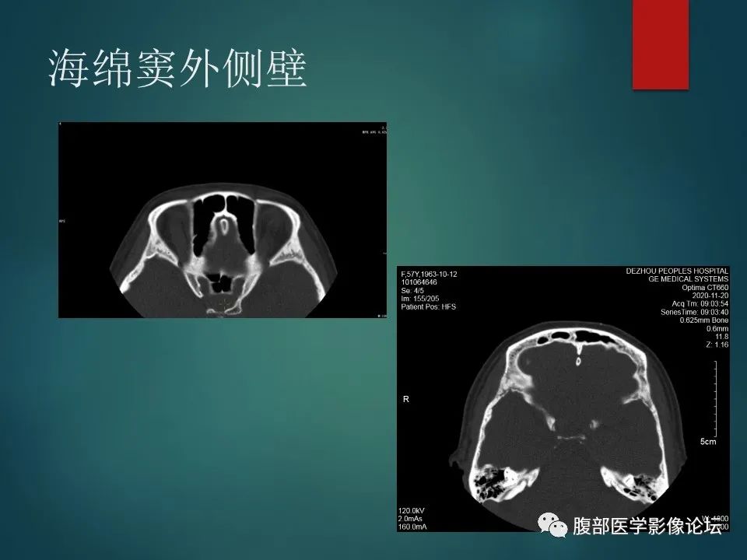Click the patient ID 101064646
The height and width of the screenshot is (560, 747).
coord(419,282)
